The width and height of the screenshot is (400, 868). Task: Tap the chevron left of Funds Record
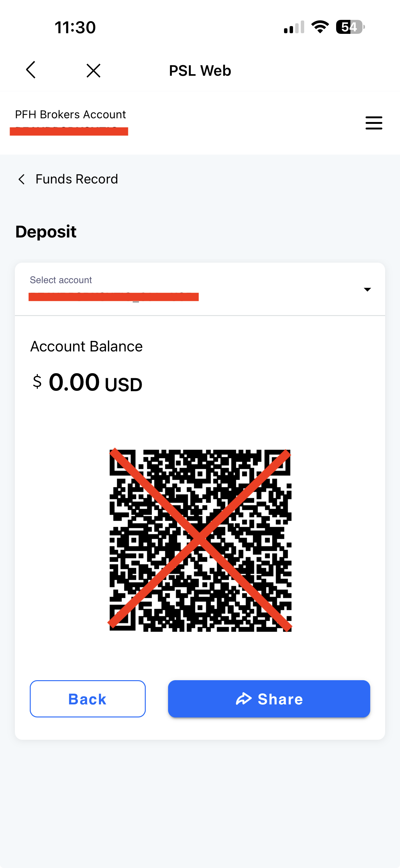tap(21, 179)
